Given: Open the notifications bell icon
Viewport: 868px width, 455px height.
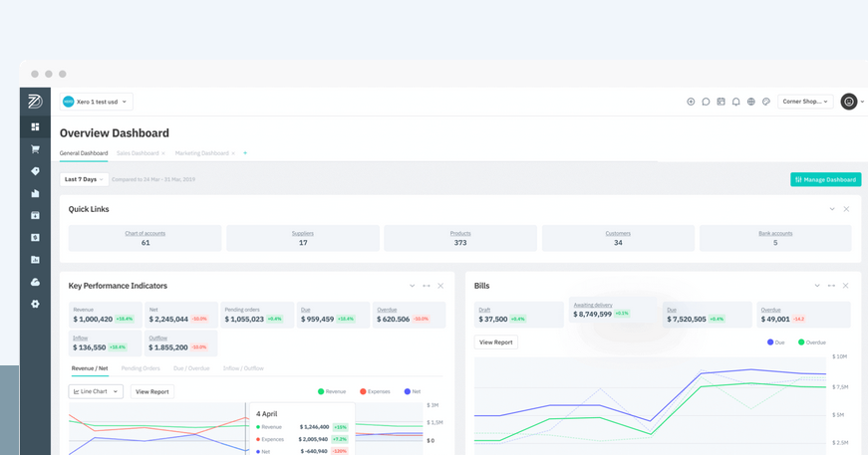Looking at the screenshot, I should (735, 102).
